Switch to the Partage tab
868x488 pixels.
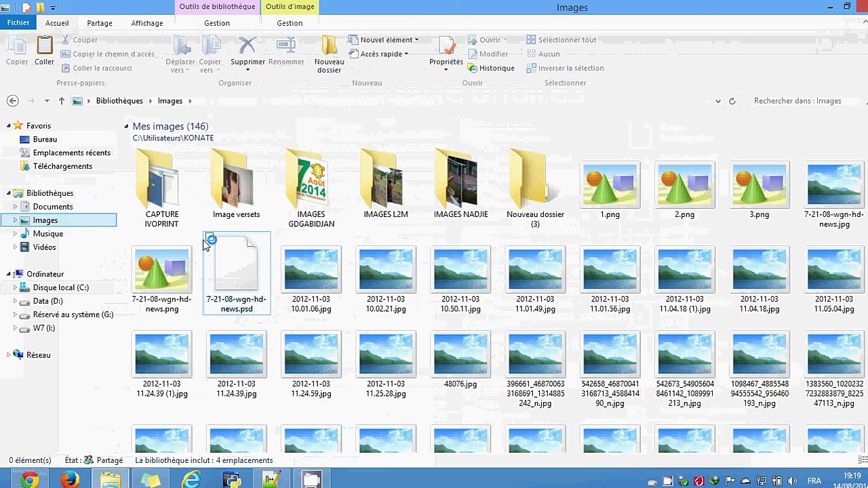pyautogui.click(x=100, y=23)
